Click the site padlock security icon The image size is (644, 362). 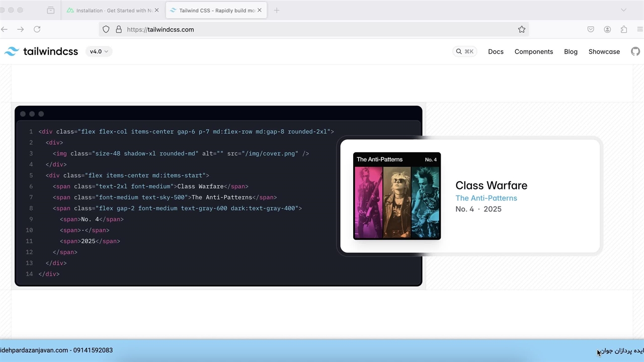point(119,30)
